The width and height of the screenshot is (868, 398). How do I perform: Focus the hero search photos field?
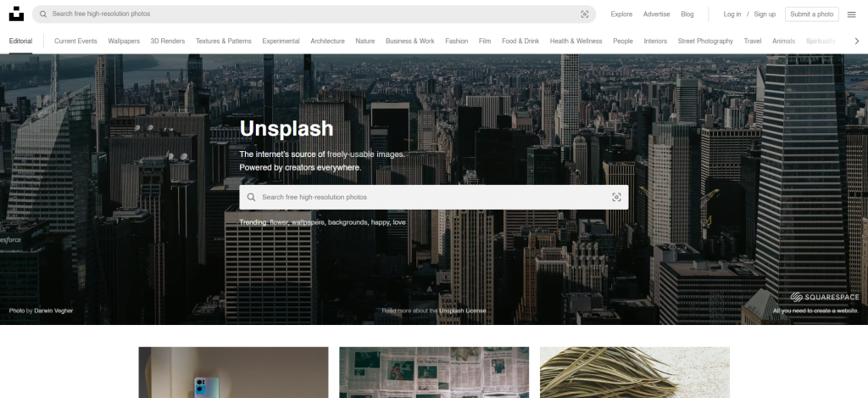tap(433, 198)
